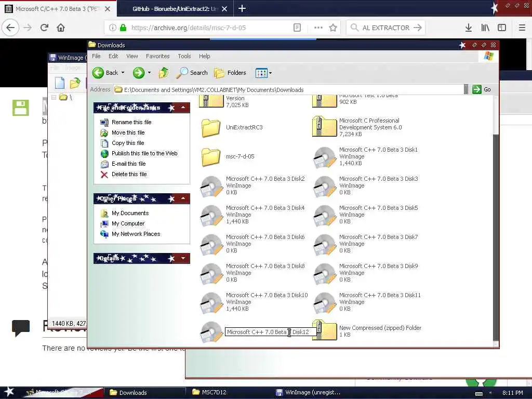Click the Go button beside address bar
The image size is (532, 399).
tap(482, 89)
